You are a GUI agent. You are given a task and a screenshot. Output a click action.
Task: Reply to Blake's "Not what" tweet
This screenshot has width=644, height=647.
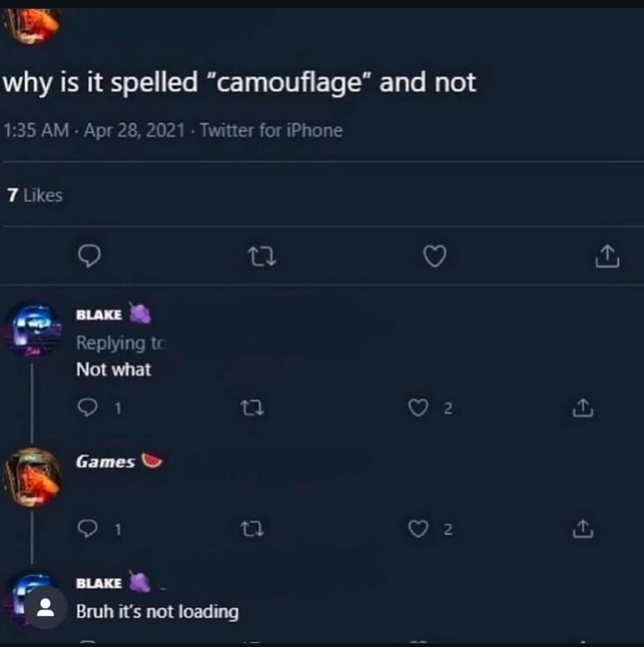[x=87, y=408]
